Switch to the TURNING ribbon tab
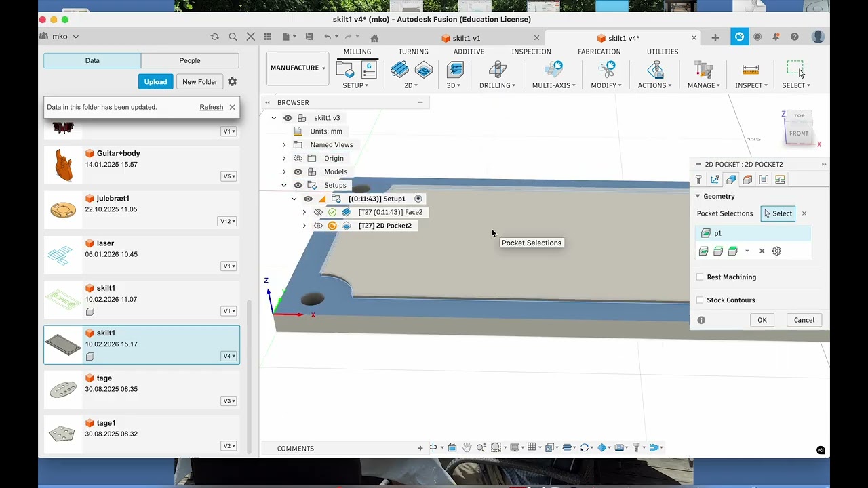Screen dimensions: 868x488 tap(413, 52)
